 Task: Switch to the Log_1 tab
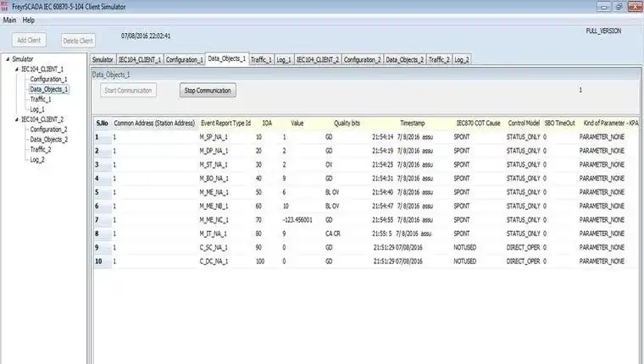pyautogui.click(x=284, y=60)
